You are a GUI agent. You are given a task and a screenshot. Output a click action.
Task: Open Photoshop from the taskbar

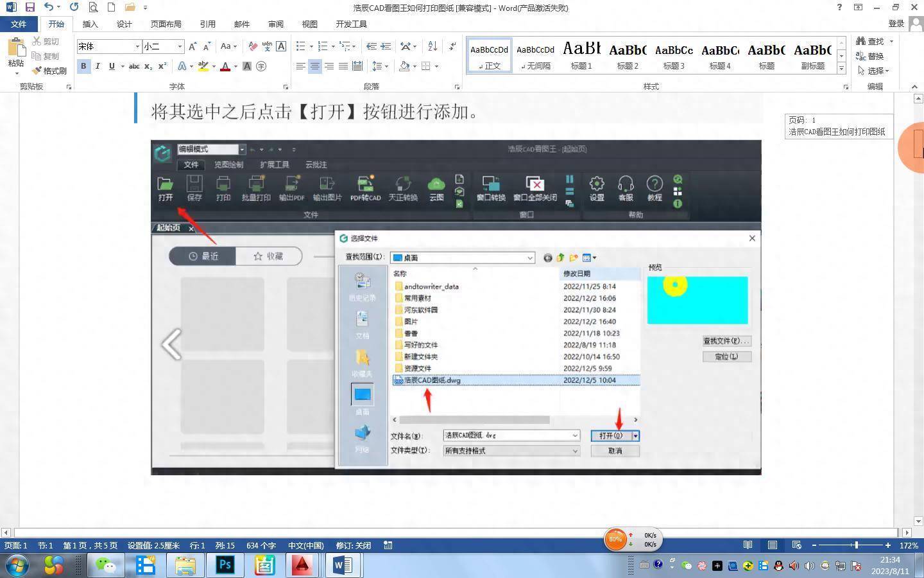click(225, 565)
